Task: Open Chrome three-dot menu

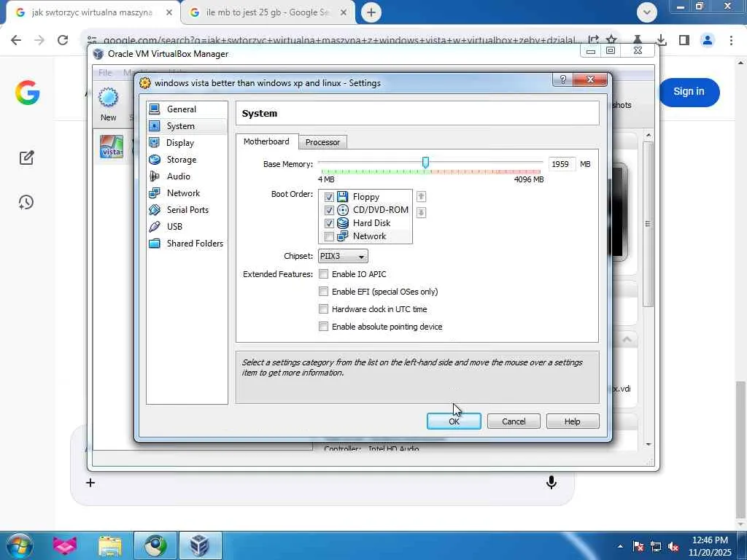Action: pos(731,41)
